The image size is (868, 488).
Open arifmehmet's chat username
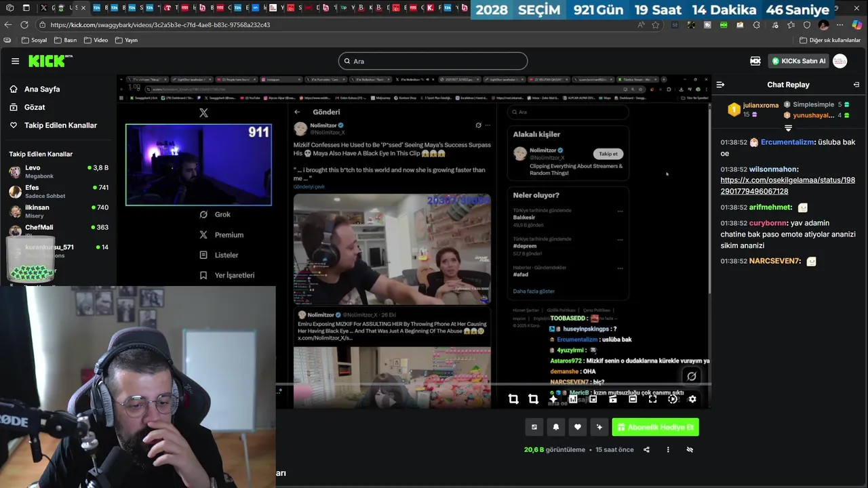[x=770, y=207]
